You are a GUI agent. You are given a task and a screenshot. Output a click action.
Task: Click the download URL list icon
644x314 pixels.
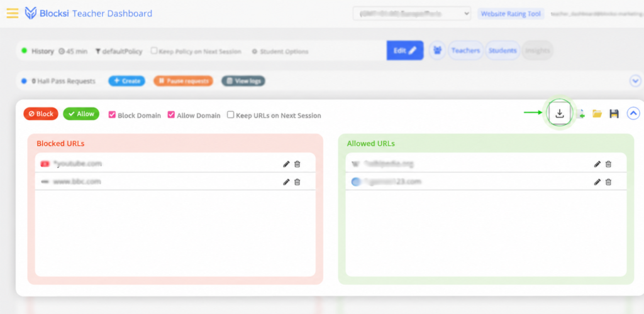pyautogui.click(x=559, y=113)
